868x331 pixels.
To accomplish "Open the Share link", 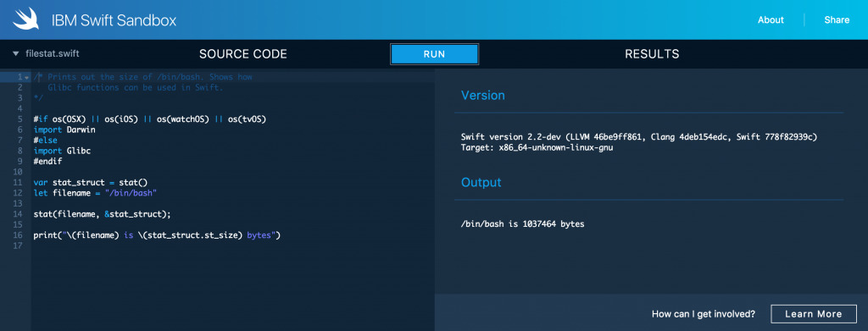I will (837, 19).
